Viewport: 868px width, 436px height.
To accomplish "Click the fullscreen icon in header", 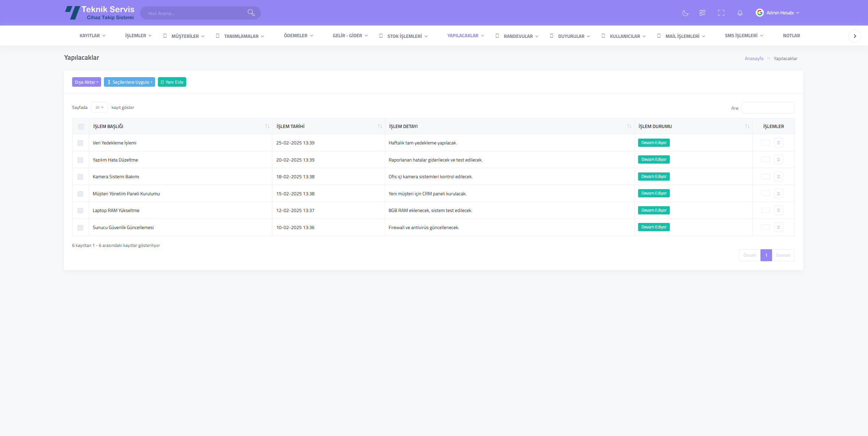I will pyautogui.click(x=721, y=13).
